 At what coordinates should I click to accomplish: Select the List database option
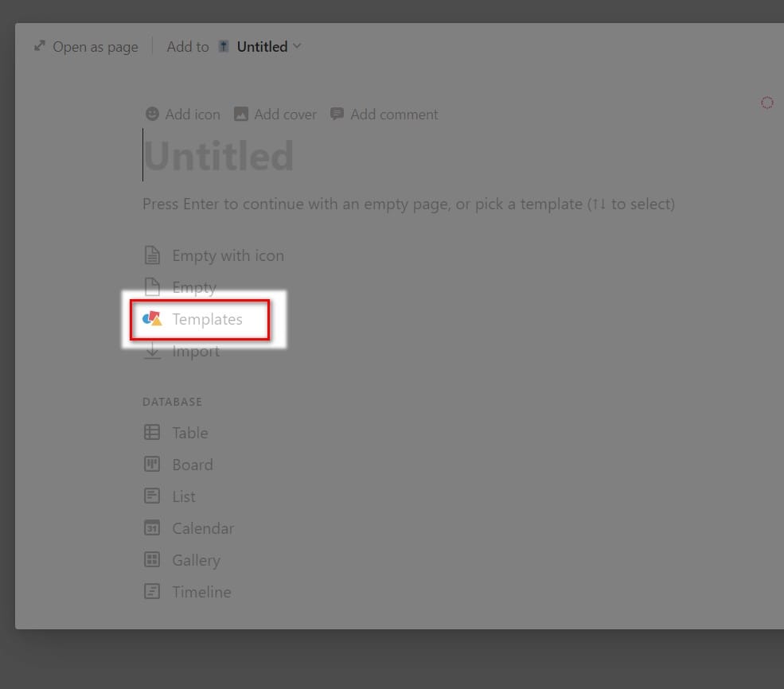pyautogui.click(x=170, y=496)
